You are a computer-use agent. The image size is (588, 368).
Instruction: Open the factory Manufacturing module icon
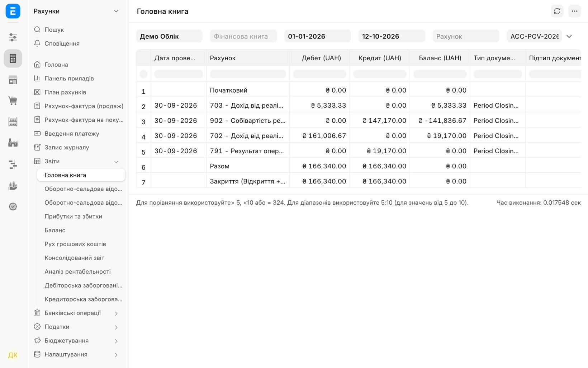coord(13,143)
